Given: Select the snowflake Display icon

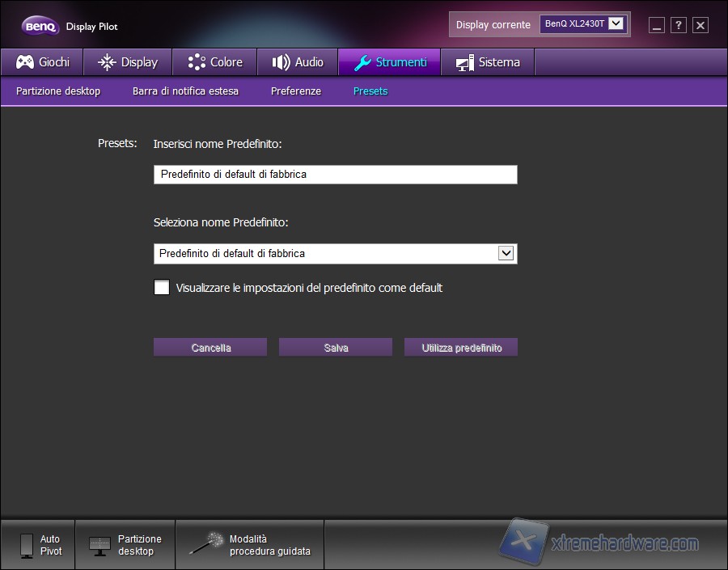Looking at the screenshot, I should pyautogui.click(x=106, y=61).
